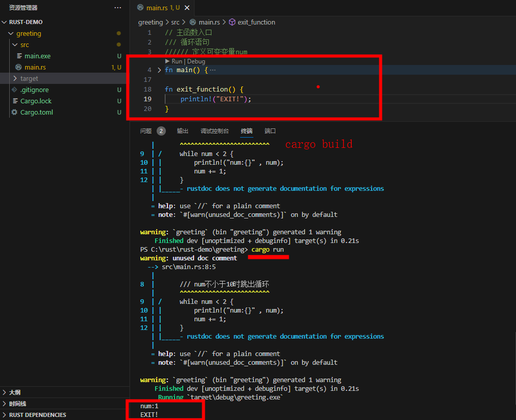Click the num:1 output line in terminal

(149, 406)
